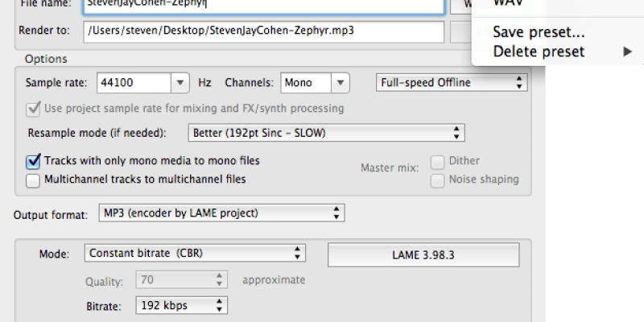Choose Save preset... from the menu
The width and height of the screenshot is (644, 322).
539,33
